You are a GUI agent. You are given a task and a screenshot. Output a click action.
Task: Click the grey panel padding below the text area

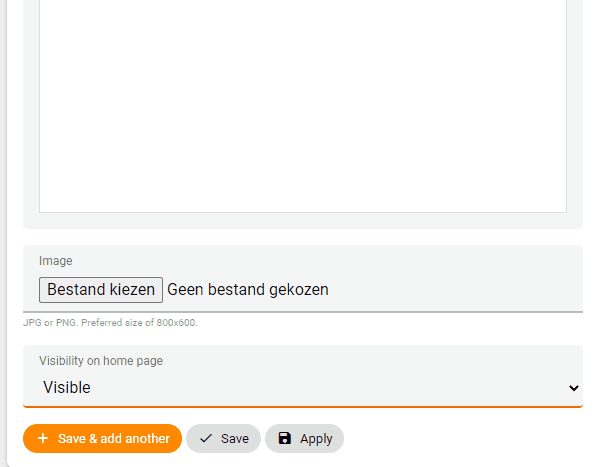coord(303,221)
